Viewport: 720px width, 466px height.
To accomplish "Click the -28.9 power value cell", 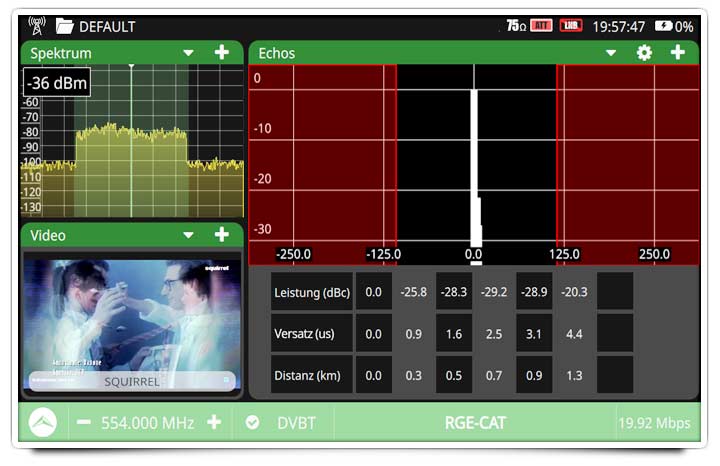I will pyautogui.click(x=534, y=292).
